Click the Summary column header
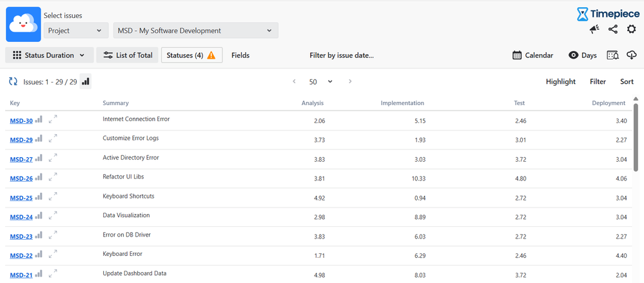This screenshot has width=644, height=283. 115,103
